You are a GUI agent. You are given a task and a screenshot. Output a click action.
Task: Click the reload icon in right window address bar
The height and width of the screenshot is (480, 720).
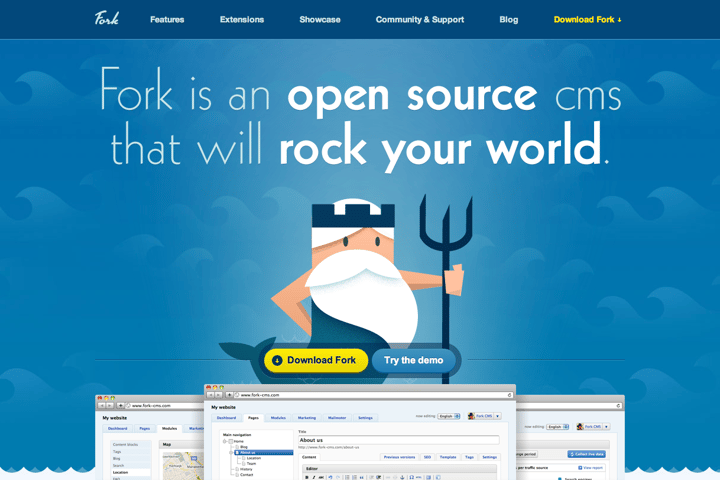619,406
